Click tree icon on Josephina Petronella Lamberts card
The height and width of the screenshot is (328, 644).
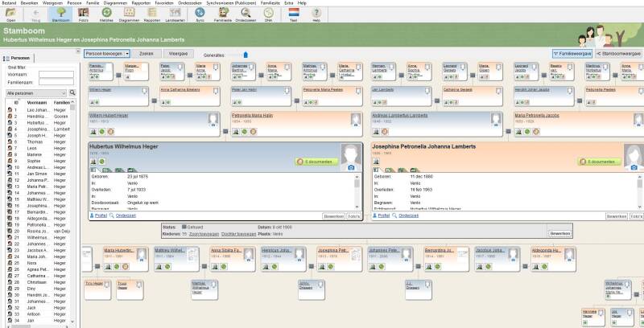[376, 162]
